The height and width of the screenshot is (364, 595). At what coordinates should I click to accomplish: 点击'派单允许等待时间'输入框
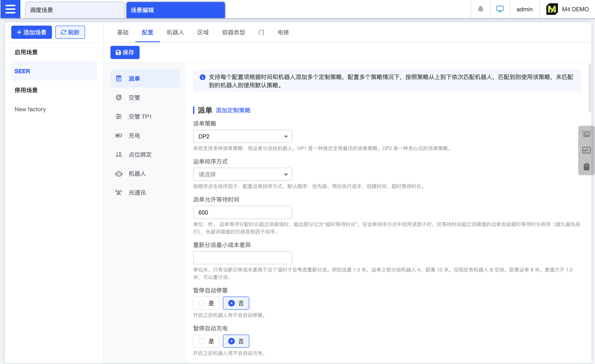pos(242,212)
